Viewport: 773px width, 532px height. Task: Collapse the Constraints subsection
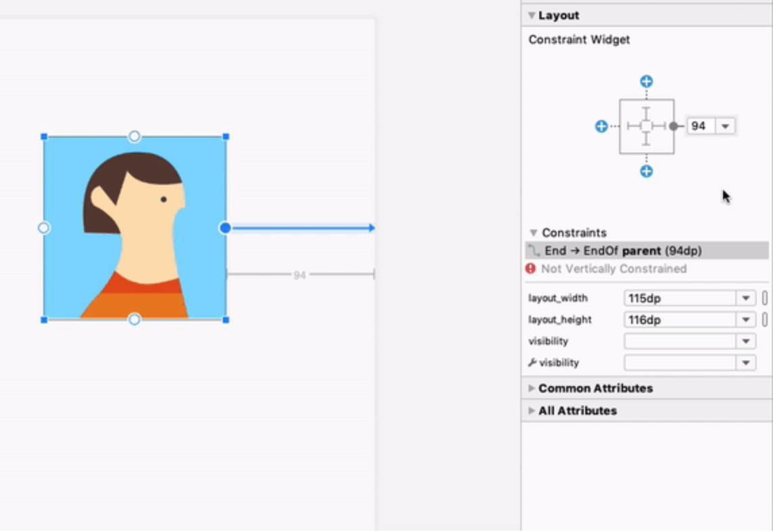click(533, 233)
